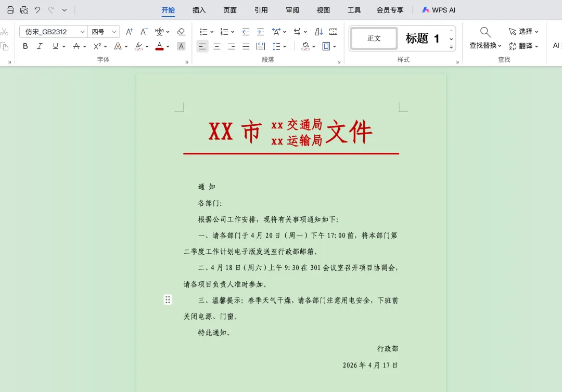Apply the 正文 style

click(x=374, y=38)
